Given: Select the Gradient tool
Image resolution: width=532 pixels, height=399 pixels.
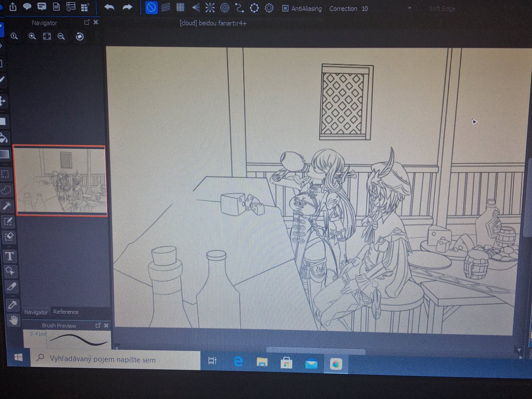Looking at the screenshot, I should pos(4,155).
